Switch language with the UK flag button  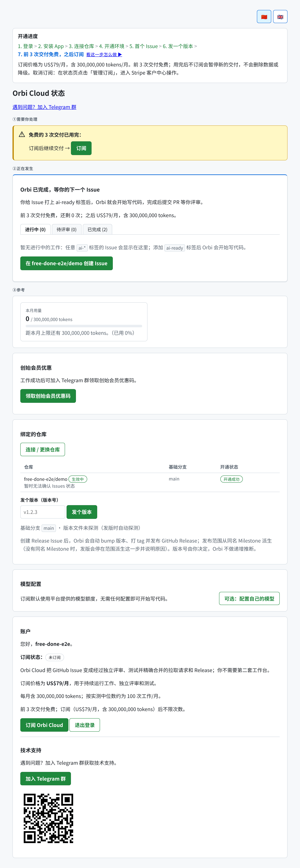[x=280, y=17]
